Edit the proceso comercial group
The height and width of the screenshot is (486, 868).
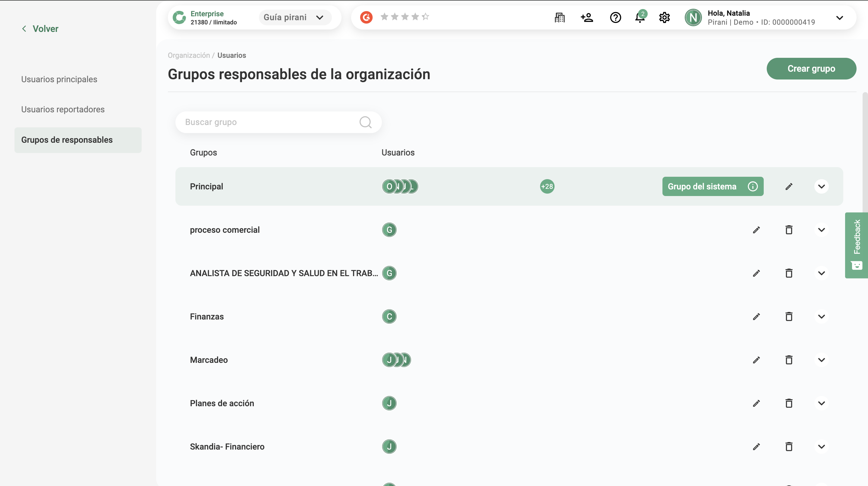(x=756, y=230)
